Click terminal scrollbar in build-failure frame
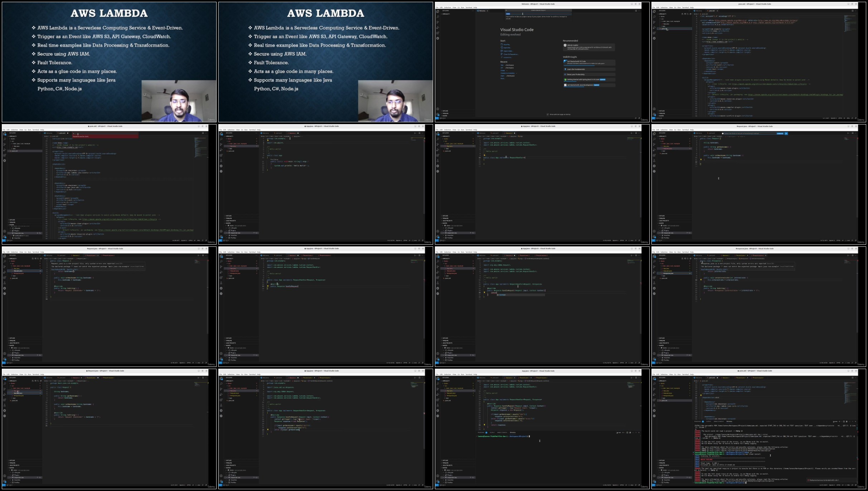 pos(857,454)
